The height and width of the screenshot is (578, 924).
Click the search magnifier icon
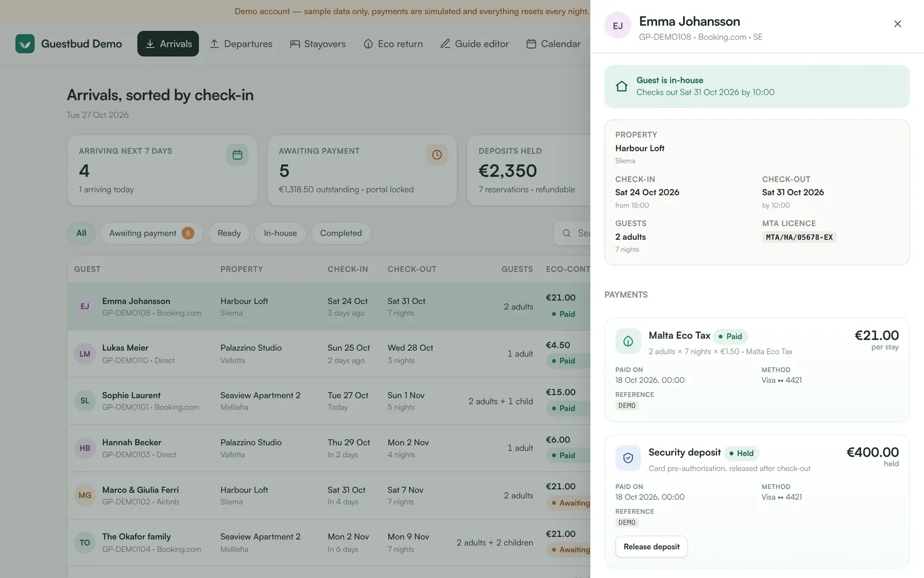pos(567,233)
